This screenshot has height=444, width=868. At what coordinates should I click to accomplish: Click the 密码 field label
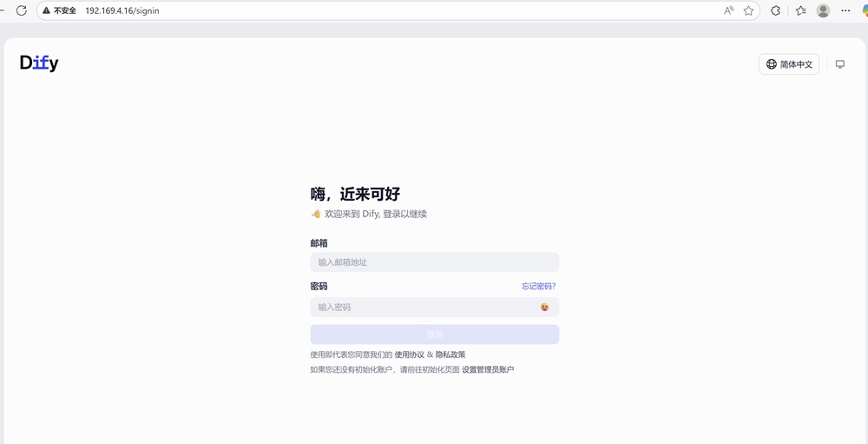319,286
